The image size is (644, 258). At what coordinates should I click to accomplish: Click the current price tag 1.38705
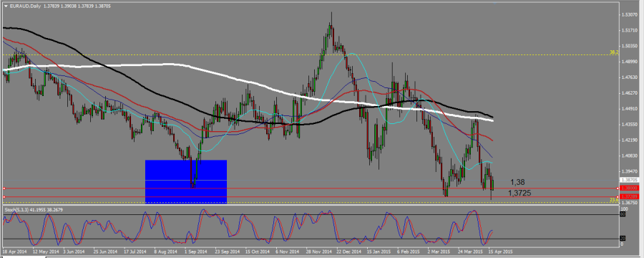point(629,180)
